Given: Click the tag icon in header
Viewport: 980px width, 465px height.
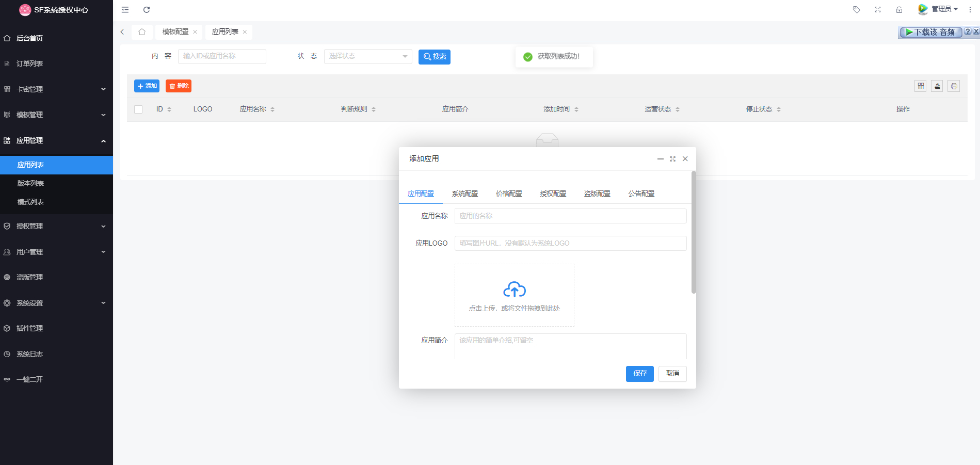Looking at the screenshot, I should (857, 10).
